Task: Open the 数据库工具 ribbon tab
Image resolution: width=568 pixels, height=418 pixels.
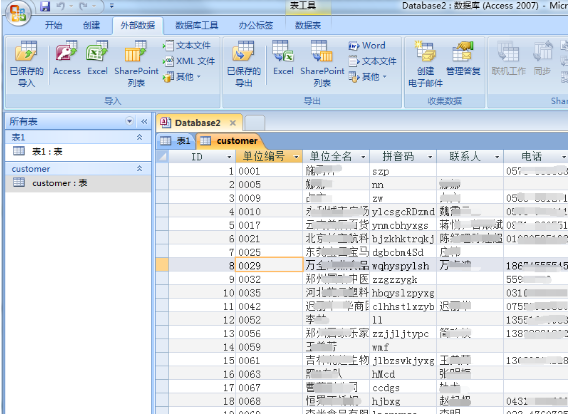Action: pyautogui.click(x=197, y=25)
